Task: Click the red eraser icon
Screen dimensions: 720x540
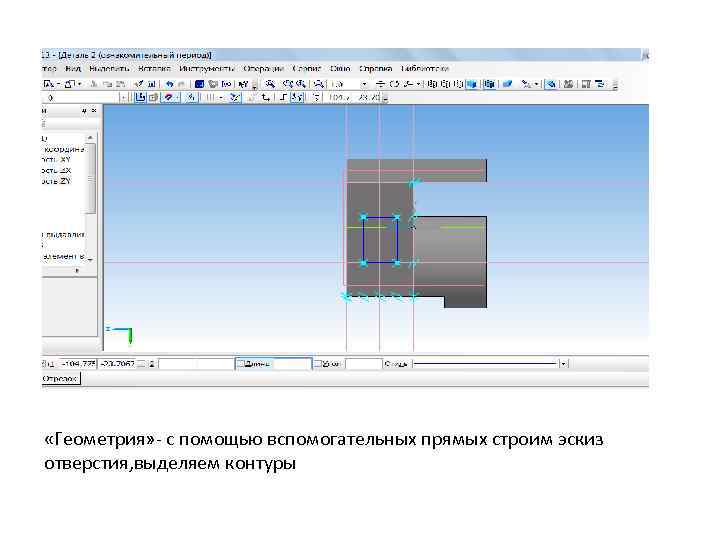Action: coord(169,97)
